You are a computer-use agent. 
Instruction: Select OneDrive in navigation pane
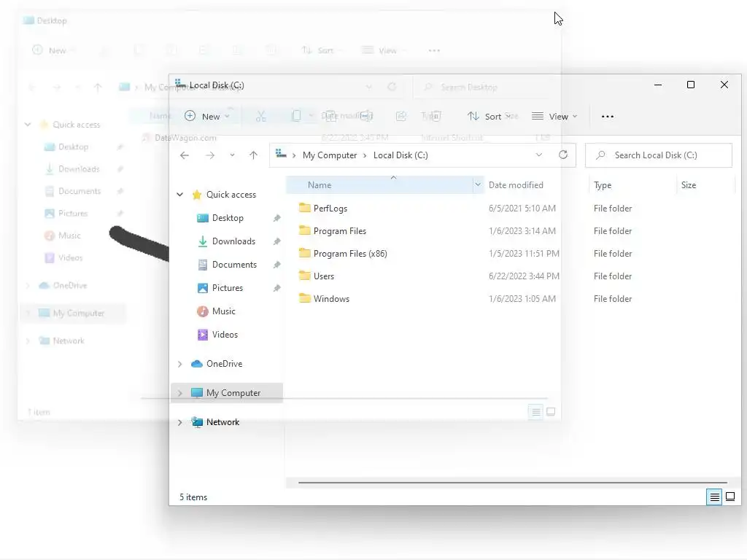(x=224, y=363)
